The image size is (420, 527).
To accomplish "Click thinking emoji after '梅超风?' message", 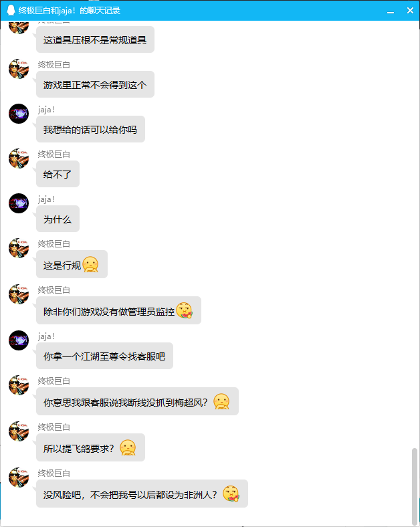I will pos(221,402).
